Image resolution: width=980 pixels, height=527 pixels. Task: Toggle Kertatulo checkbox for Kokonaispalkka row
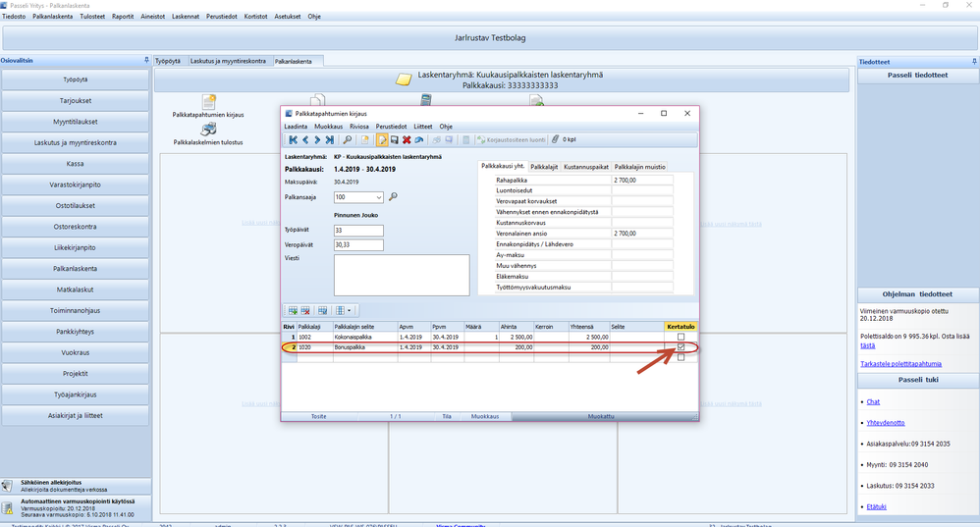point(681,337)
